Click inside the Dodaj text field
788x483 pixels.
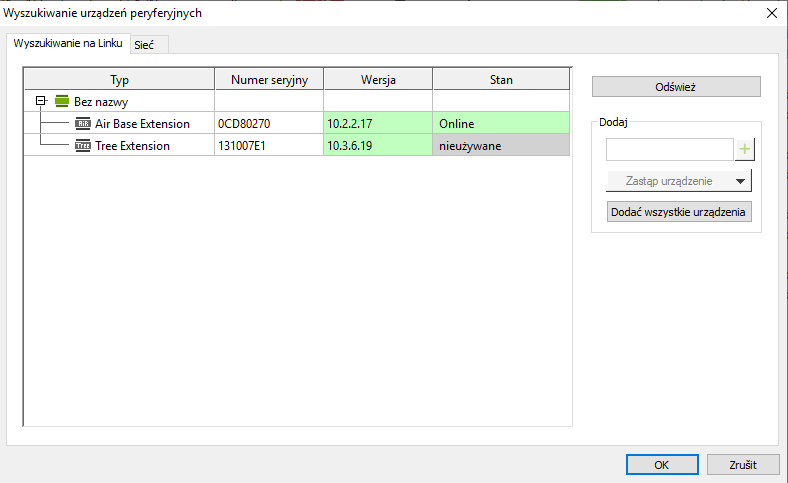coord(669,150)
